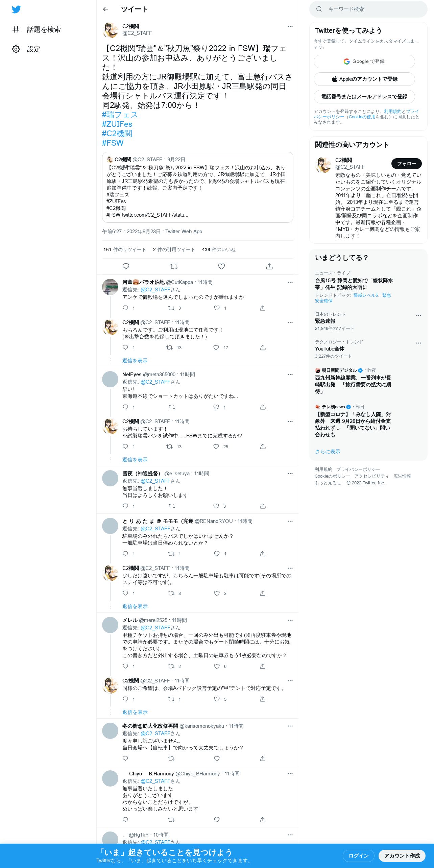Share the main tweet via share icon
Viewport: 434px width, 868px height.
[x=269, y=266]
